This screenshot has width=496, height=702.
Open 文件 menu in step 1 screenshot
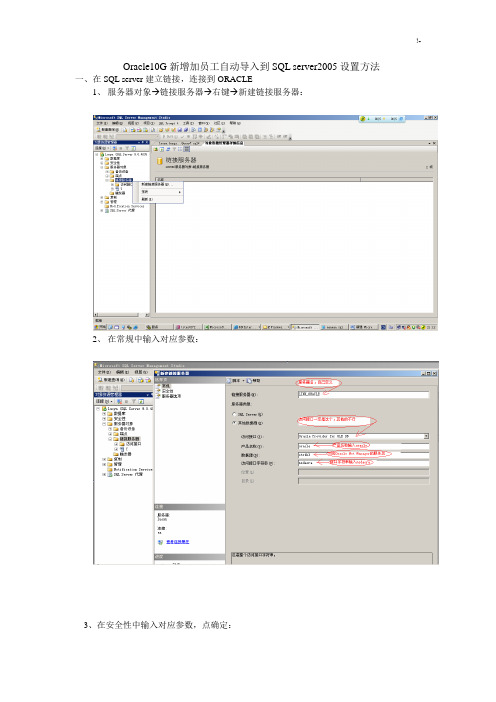102,123
